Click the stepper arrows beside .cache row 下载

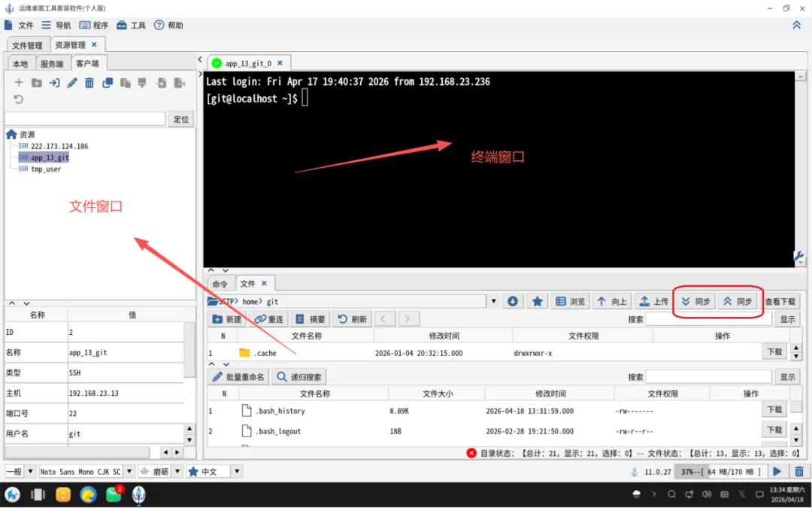[796, 352]
